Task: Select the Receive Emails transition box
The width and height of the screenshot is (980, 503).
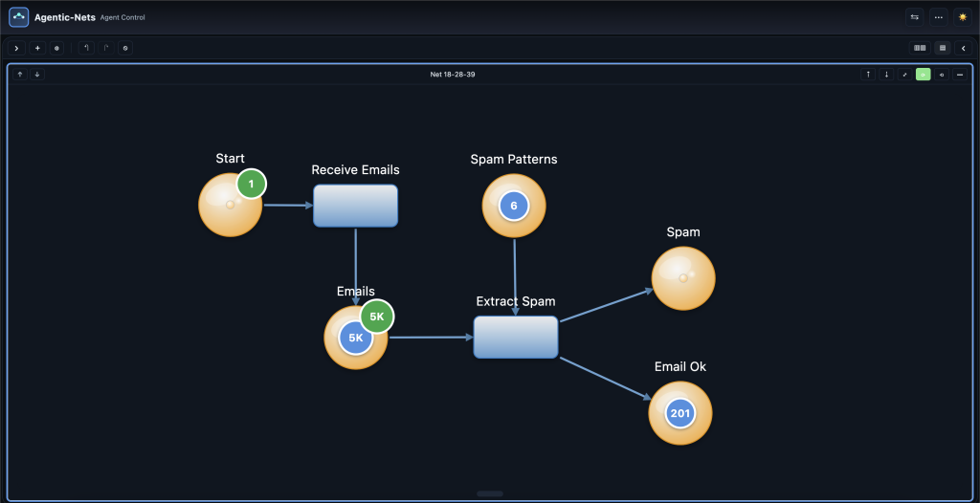Action: pos(355,206)
